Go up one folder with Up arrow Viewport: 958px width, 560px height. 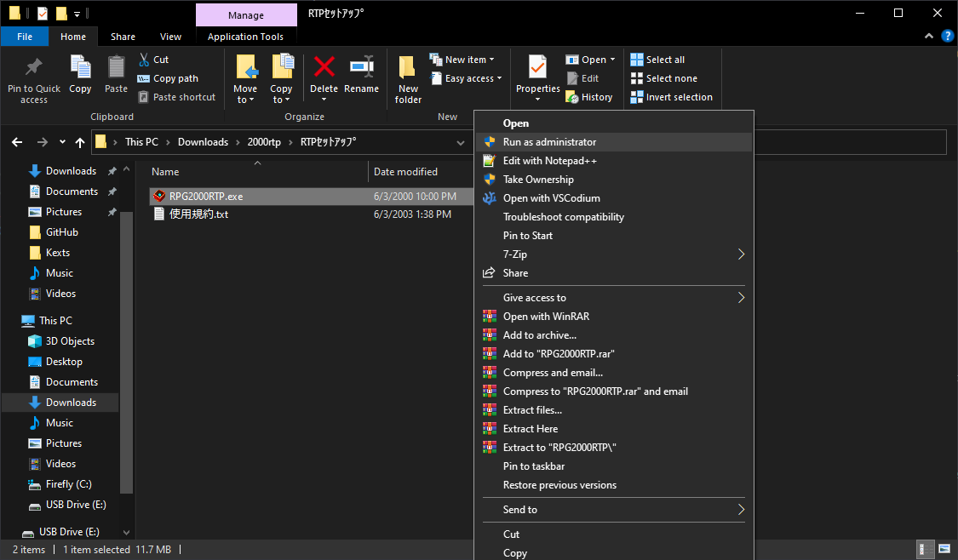[80, 142]
